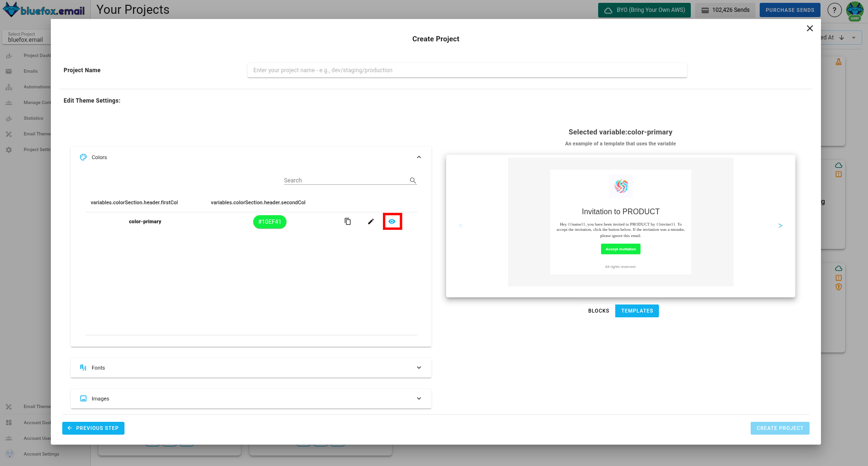Click the PREVIOUS STEP button
The image size is (868, 466).
coord(93,428)
